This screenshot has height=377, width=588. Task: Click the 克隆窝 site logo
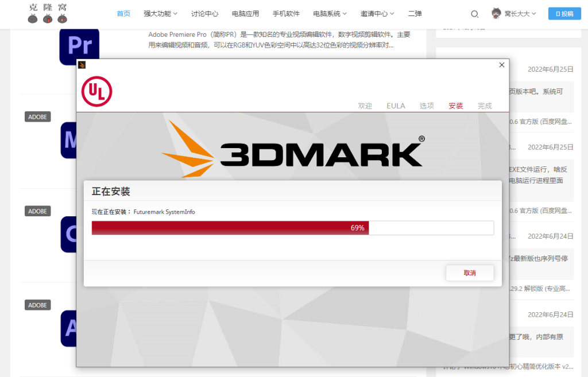coord(48,13)
